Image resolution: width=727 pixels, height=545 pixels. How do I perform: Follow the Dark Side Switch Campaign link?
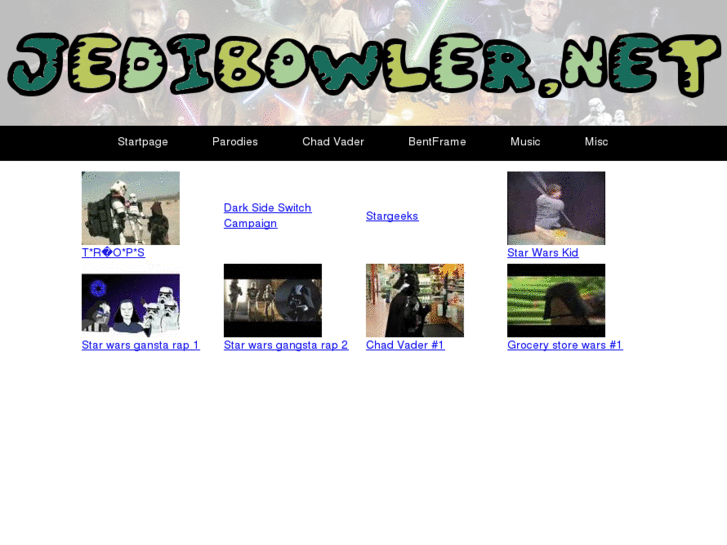click(268, 216)
